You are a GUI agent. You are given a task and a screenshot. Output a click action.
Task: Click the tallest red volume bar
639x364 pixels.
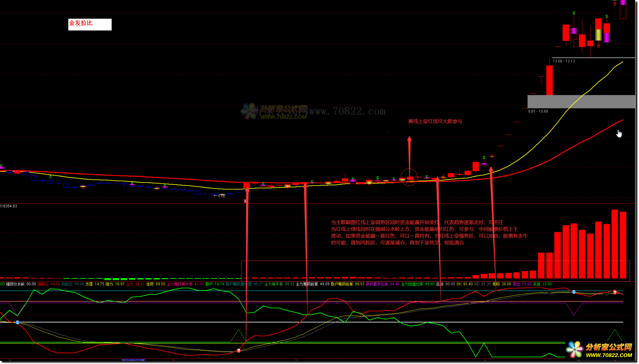(x=615, y=244)
